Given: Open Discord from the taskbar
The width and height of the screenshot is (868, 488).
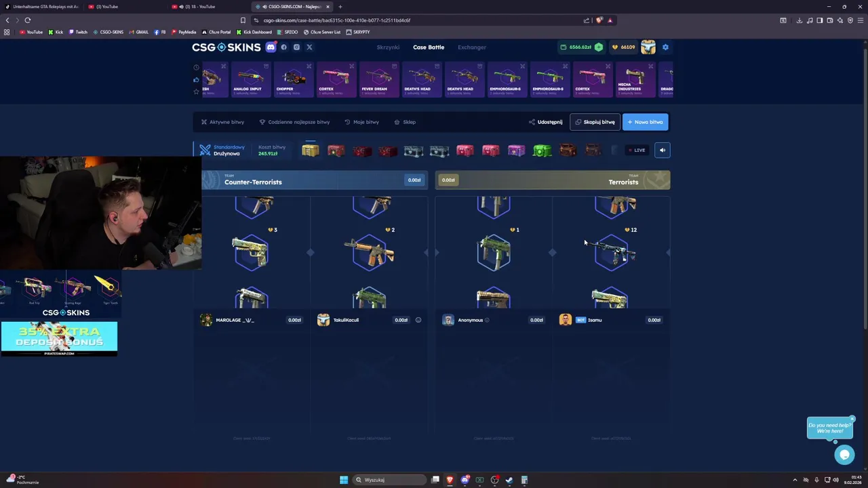Looking at the screenshot, I should [x=465, y=480].
